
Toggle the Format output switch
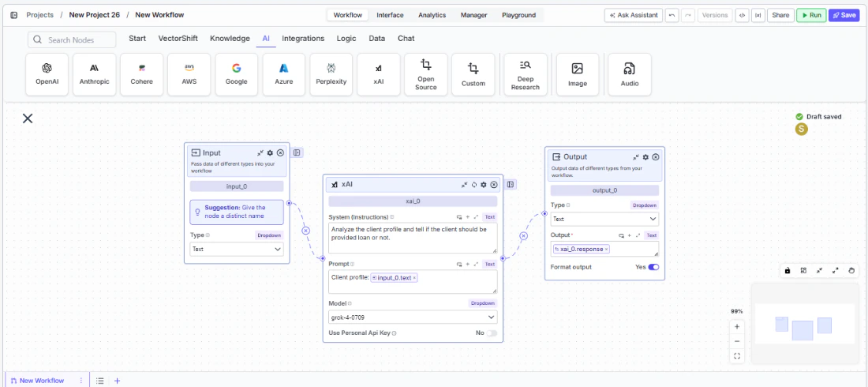pyautogui.click(x=654, y=267)
